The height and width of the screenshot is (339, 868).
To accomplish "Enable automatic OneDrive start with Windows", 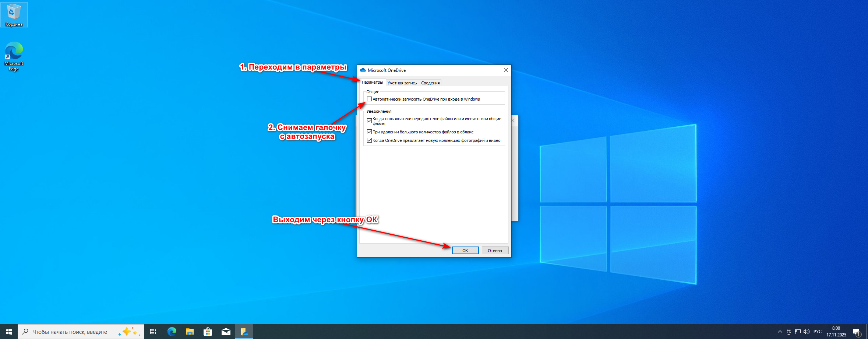I will tap(369, 99).
